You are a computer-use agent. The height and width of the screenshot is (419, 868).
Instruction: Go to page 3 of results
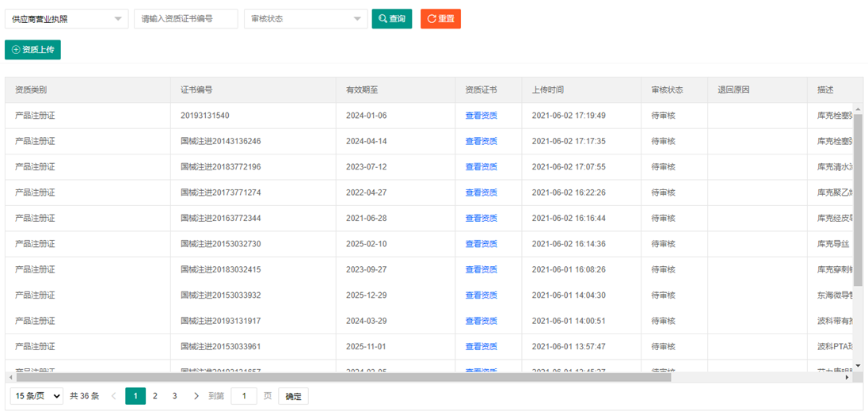175,396
